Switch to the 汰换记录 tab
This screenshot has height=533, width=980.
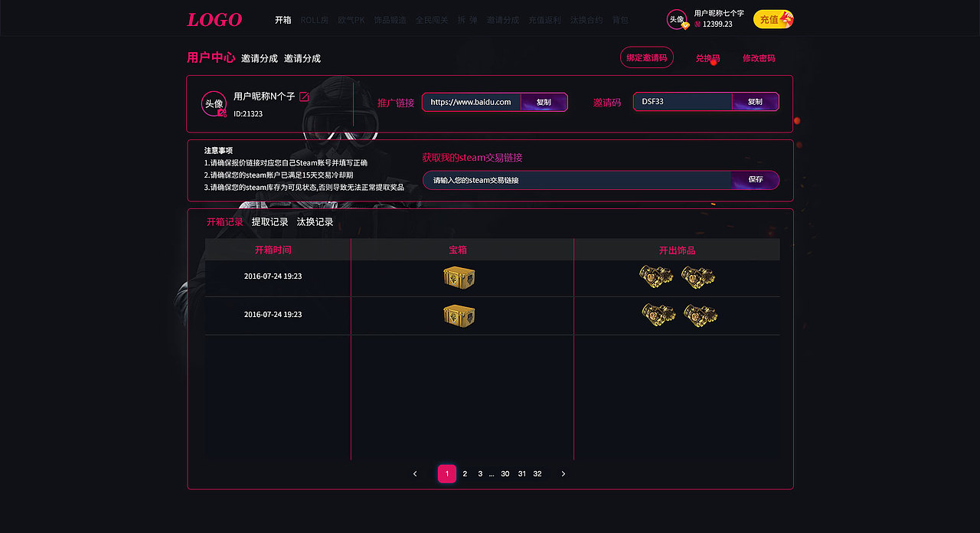pyautogui.click(x=315, y=221)
